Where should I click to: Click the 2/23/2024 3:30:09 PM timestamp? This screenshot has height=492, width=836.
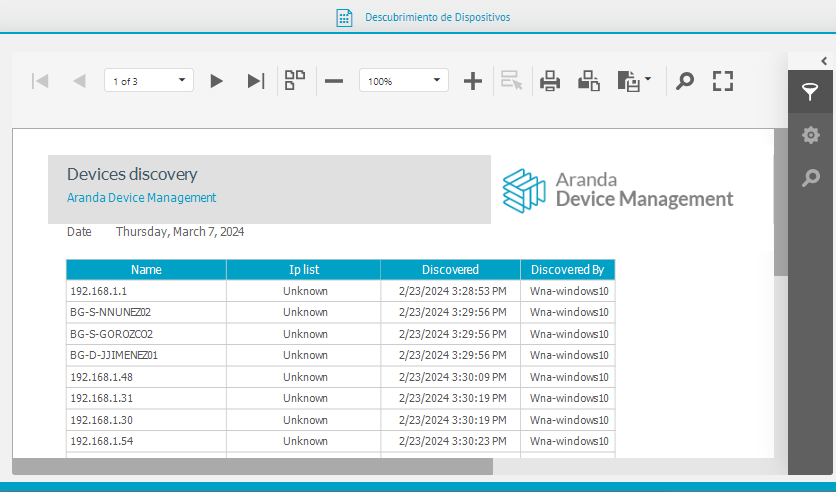[x=453, y=377]
